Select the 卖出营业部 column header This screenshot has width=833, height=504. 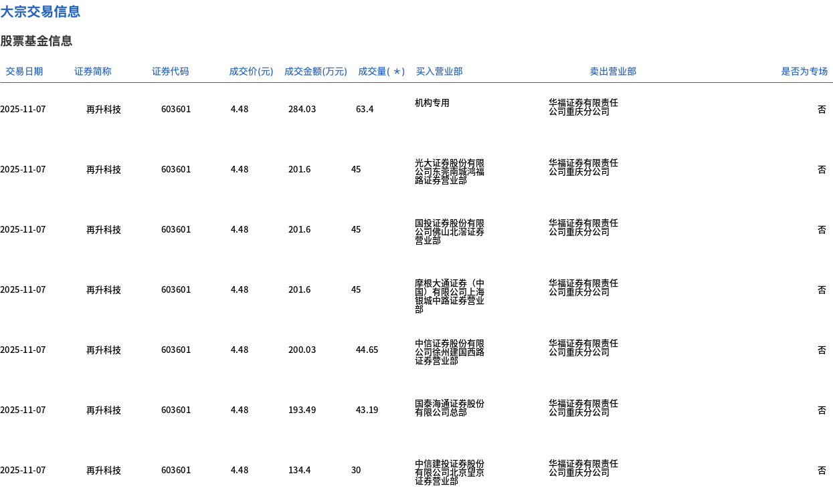click(x=613, y=72)
